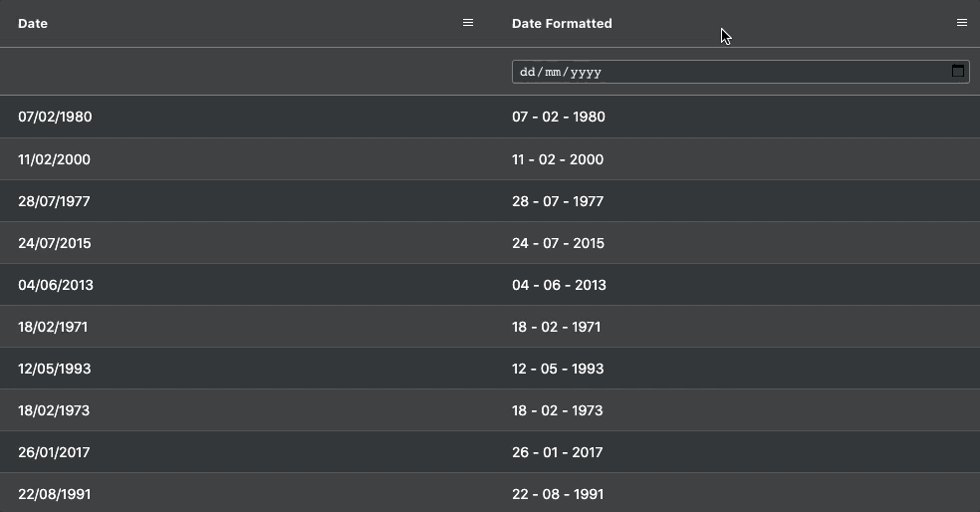Click the 18 - 02 - 1971 formatted cell

(737, 327)
